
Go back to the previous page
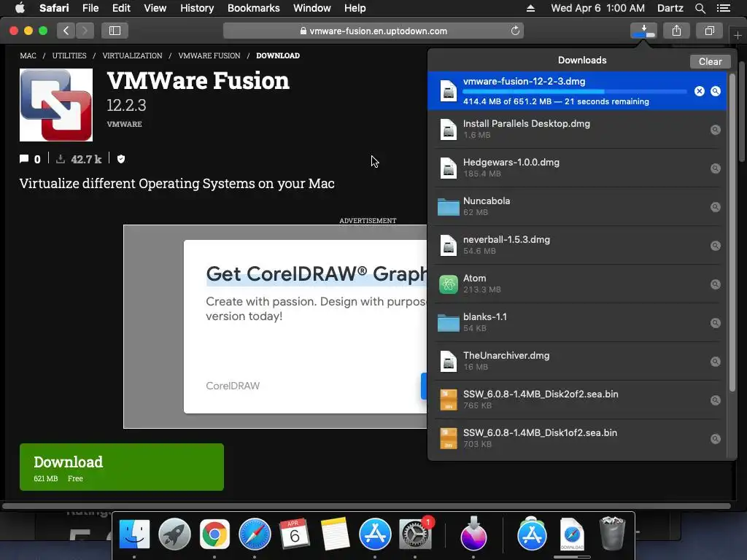point(66,31)
